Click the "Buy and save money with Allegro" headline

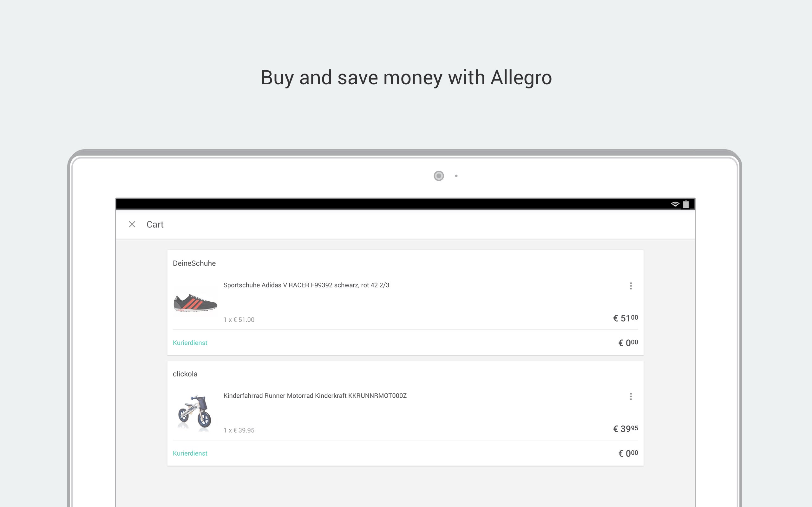406,78
